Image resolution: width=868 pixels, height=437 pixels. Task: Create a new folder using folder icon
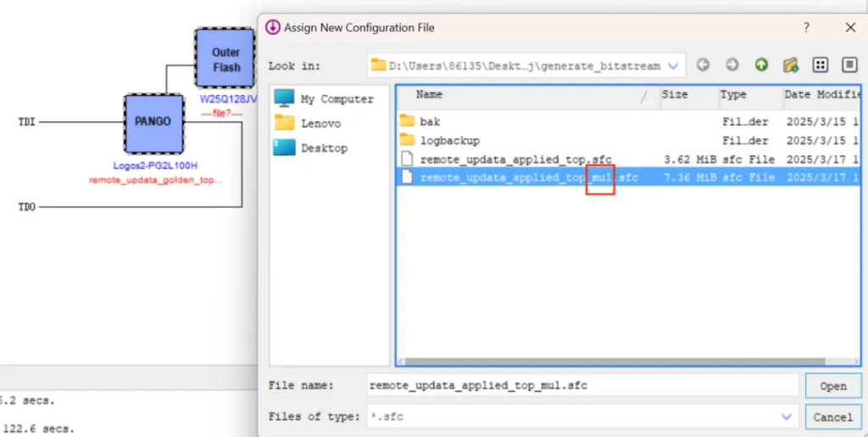click(791, 65)
